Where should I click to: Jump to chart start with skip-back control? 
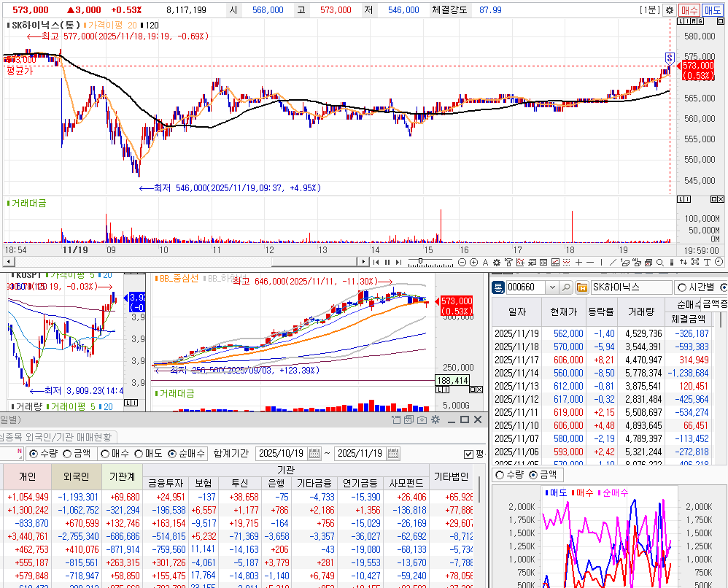pos(376,263)
